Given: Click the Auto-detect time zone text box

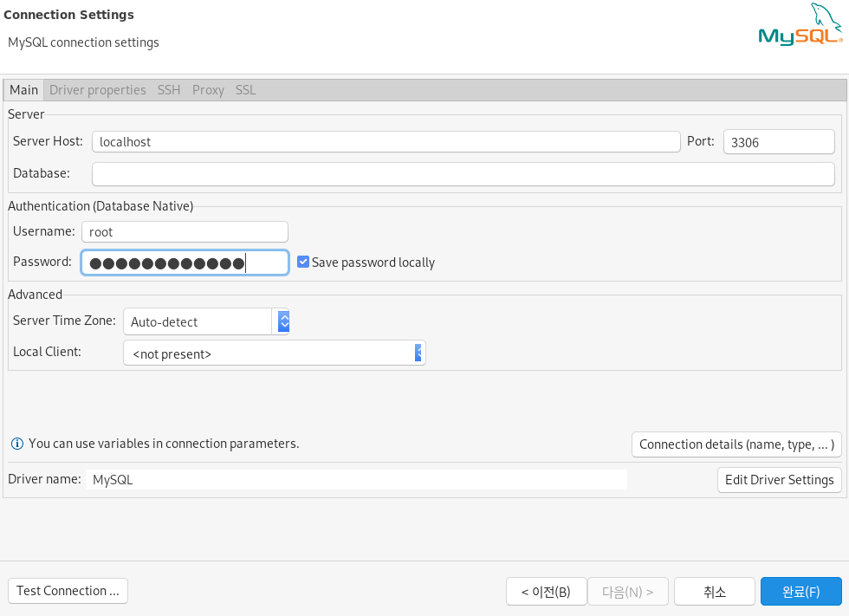Looking at the screenshot, I should [x=198, y=321].
